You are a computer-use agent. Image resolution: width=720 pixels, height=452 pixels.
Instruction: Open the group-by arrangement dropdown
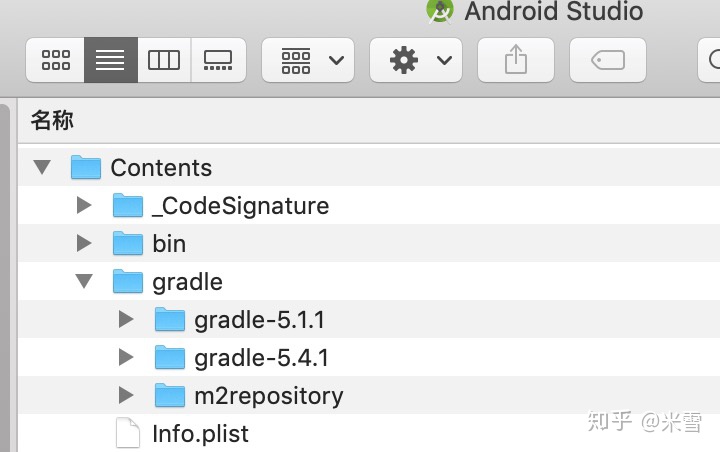coord(308,61)
